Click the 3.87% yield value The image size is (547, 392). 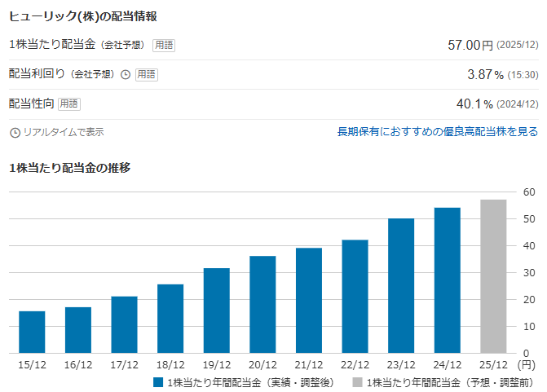(485, 74)
